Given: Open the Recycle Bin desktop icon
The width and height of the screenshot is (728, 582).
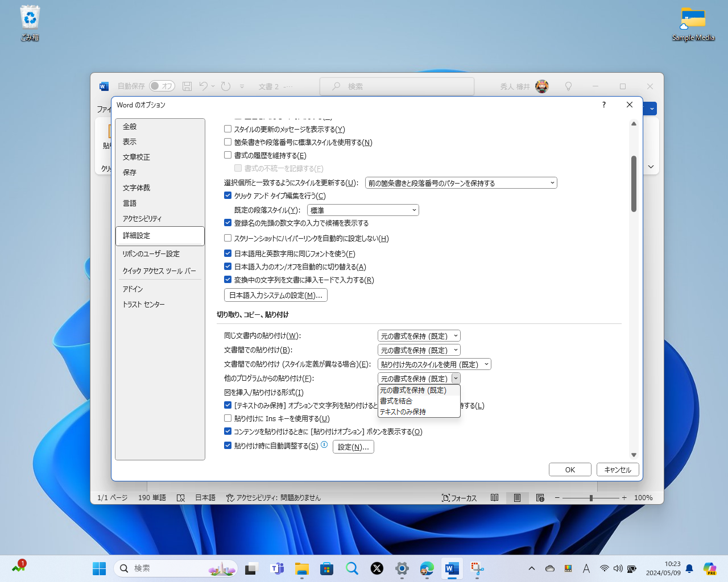Looking at the screenshot, I should pyautogui.click(x=30, y=23).
